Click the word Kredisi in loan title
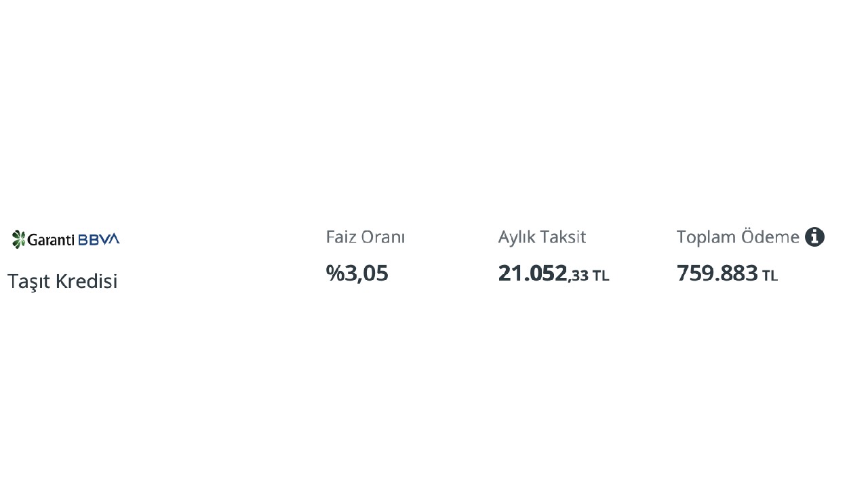 pos(87,281)
